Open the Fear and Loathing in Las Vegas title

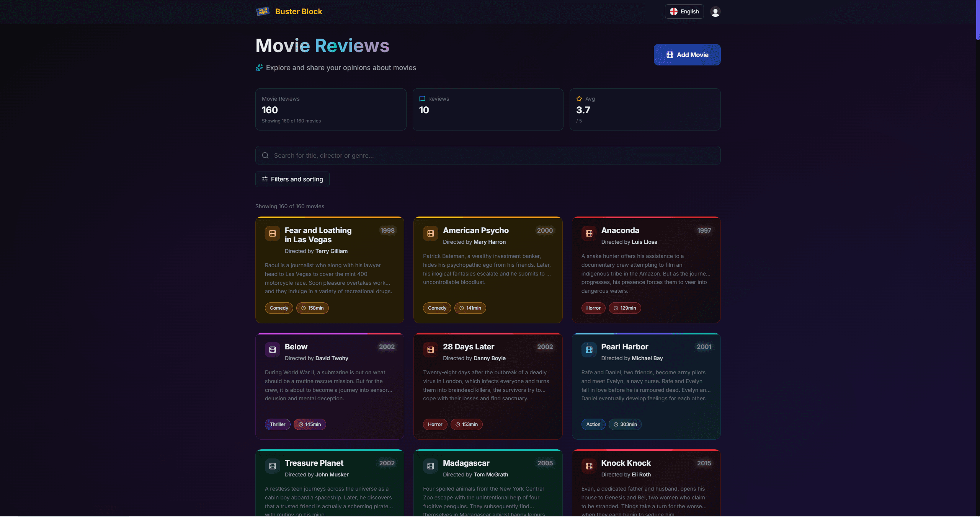[x=318, y=235]
